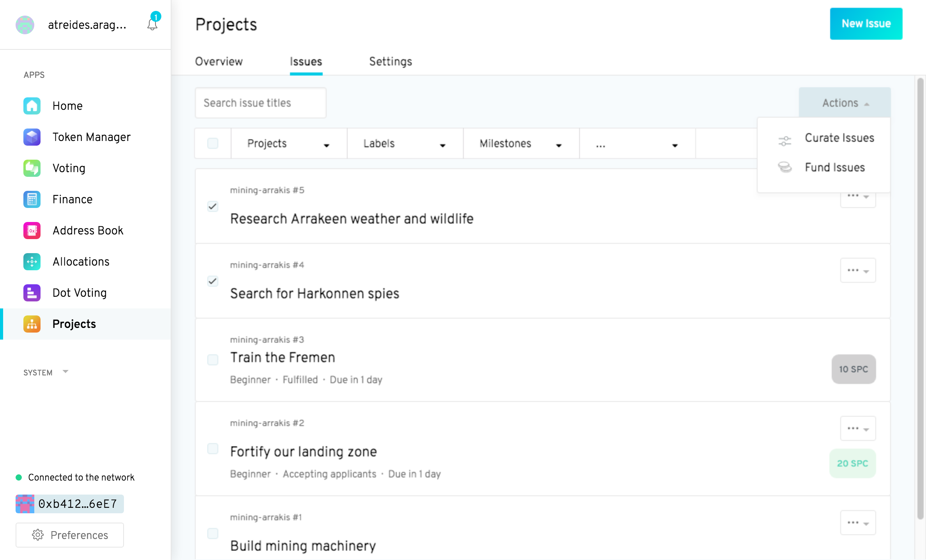Open the Allocations app icon
The height and width of the screenshot is (560, 926).
[32, 262]
